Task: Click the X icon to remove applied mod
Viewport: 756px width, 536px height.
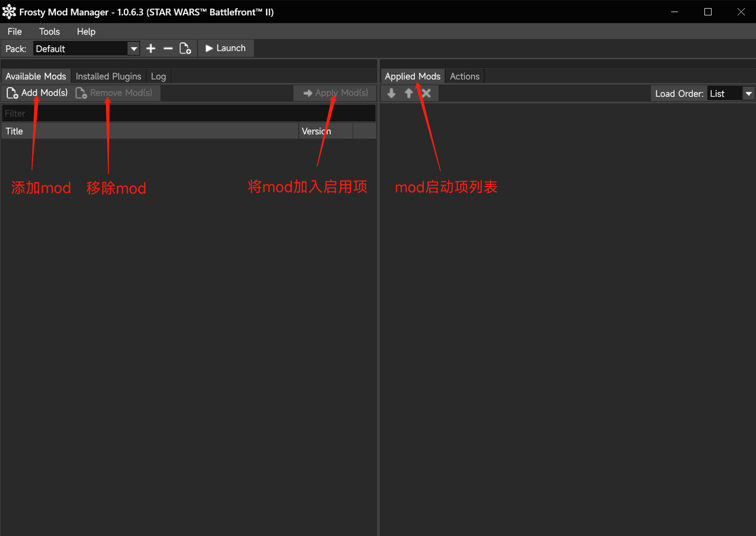Action: 426,93
